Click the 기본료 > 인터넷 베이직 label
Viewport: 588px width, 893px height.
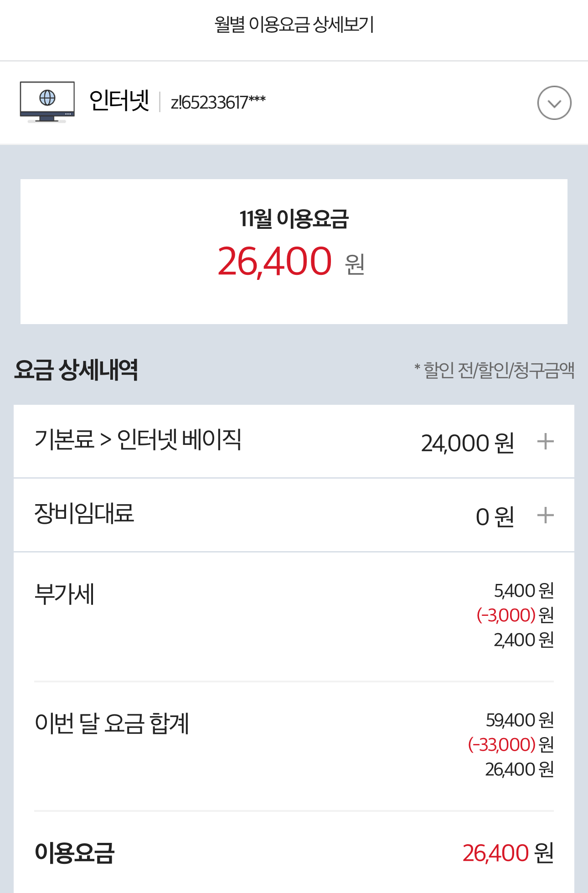138,440
